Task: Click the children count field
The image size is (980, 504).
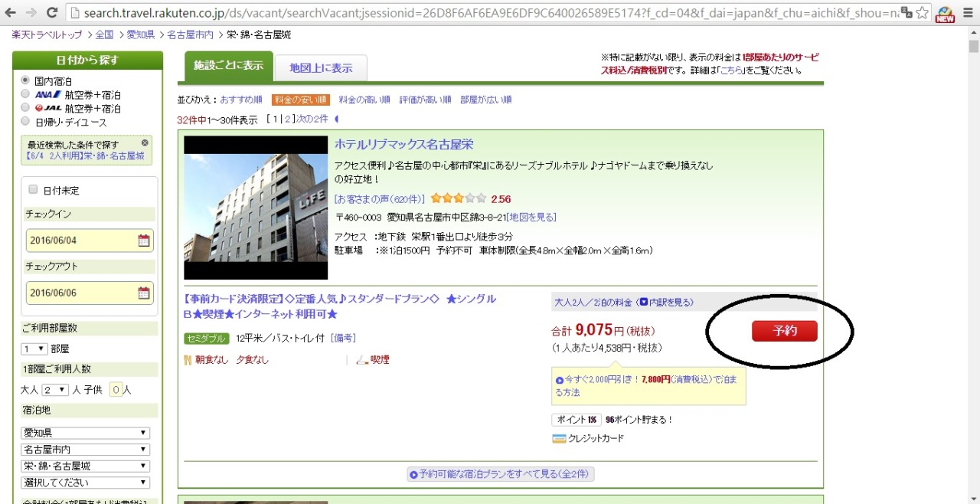Action: point(116,390)
